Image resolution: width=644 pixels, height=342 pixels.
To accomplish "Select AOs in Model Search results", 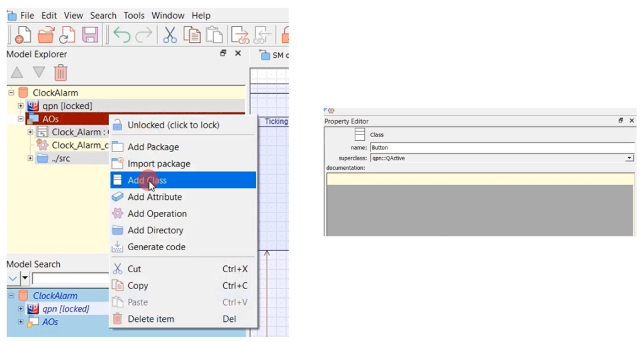I will pyautogui.click(x=50, y=322).
